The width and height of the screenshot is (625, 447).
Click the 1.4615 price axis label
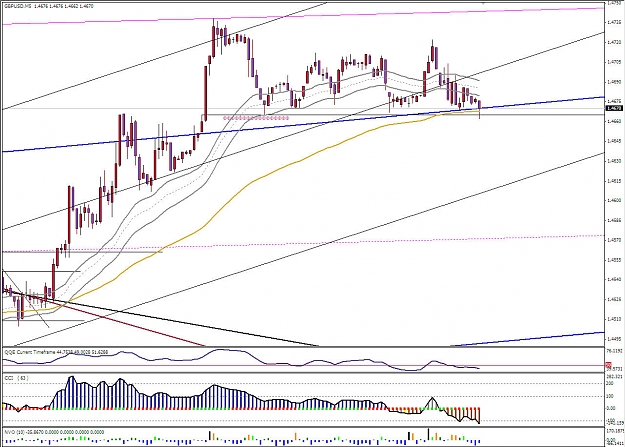[x=614, y=181]
